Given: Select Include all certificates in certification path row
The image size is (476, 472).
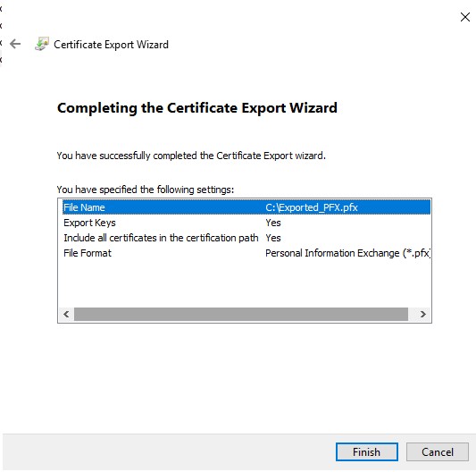Looking at the screenshot, I should pyautogui.click(x=246, y=238).
